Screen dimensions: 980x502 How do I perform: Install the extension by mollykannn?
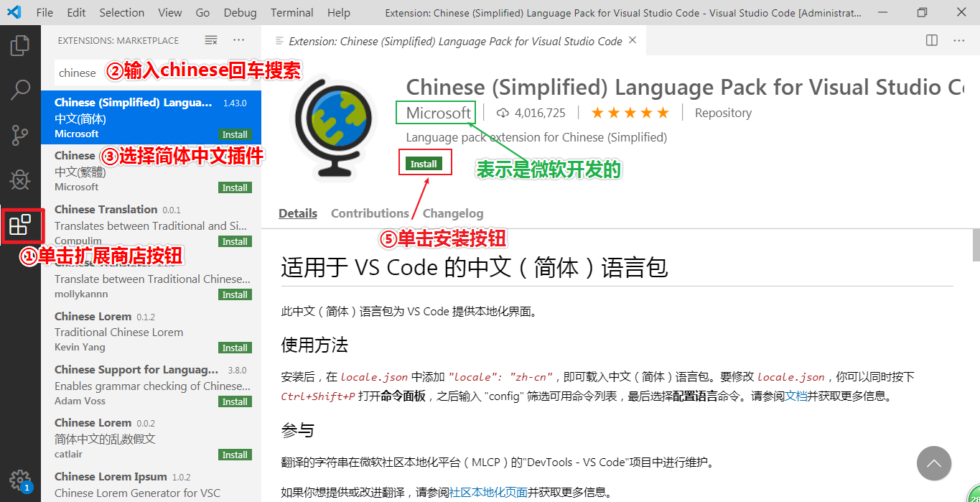[235, 294]
